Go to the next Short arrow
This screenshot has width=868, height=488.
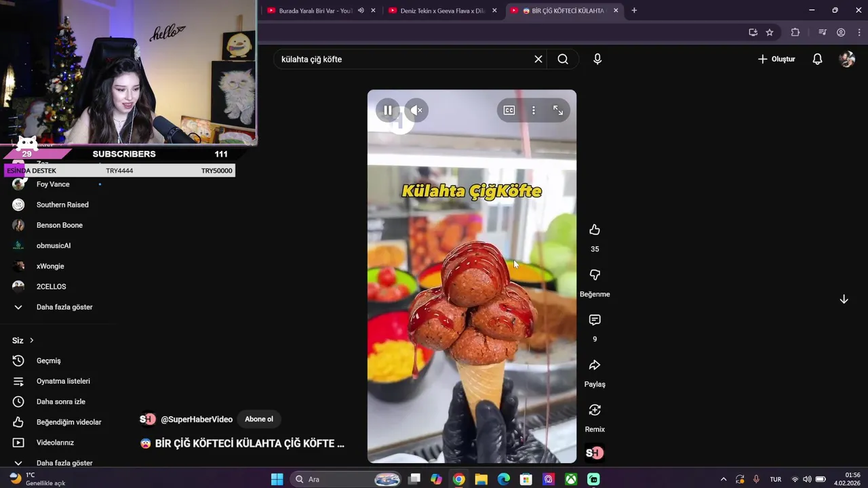click(x=844, y=299)
